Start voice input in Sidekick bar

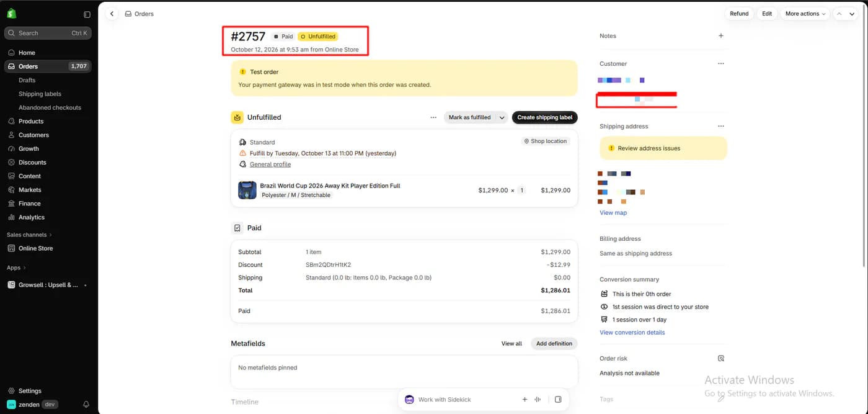click(x=538, y=400)
